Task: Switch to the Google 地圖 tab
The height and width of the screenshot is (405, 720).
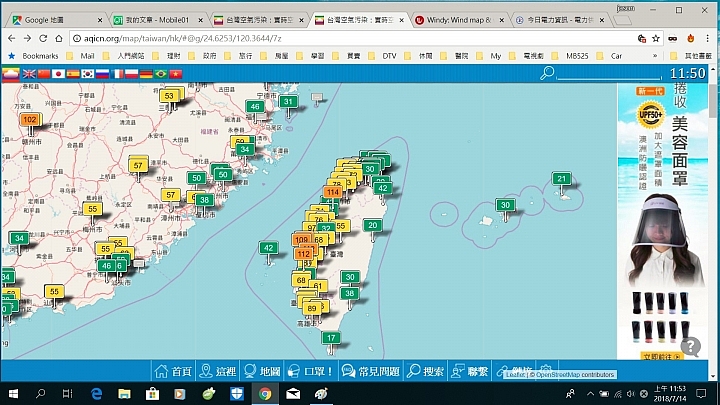Action: [56, 20]
